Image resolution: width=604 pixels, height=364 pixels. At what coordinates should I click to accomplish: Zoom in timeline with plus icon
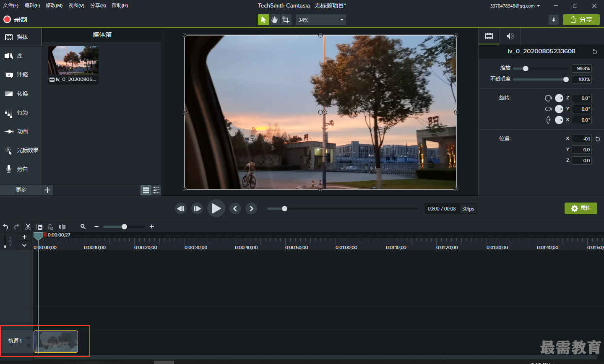click(x=152, y=226)
